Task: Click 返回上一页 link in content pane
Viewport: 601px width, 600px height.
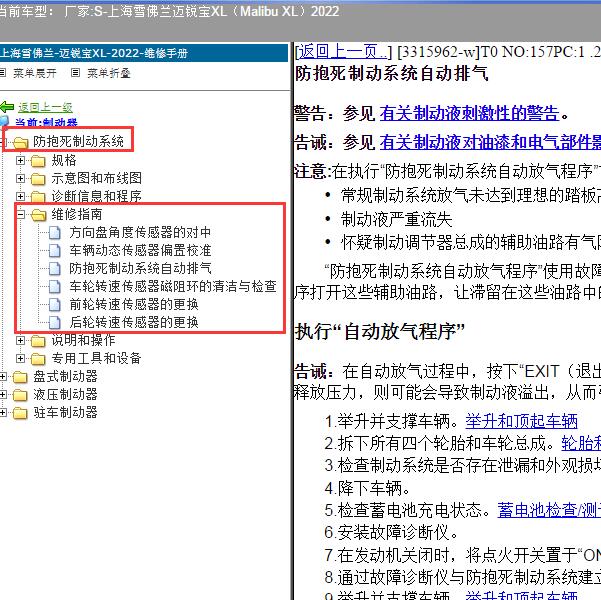Action: coord(343,52)
